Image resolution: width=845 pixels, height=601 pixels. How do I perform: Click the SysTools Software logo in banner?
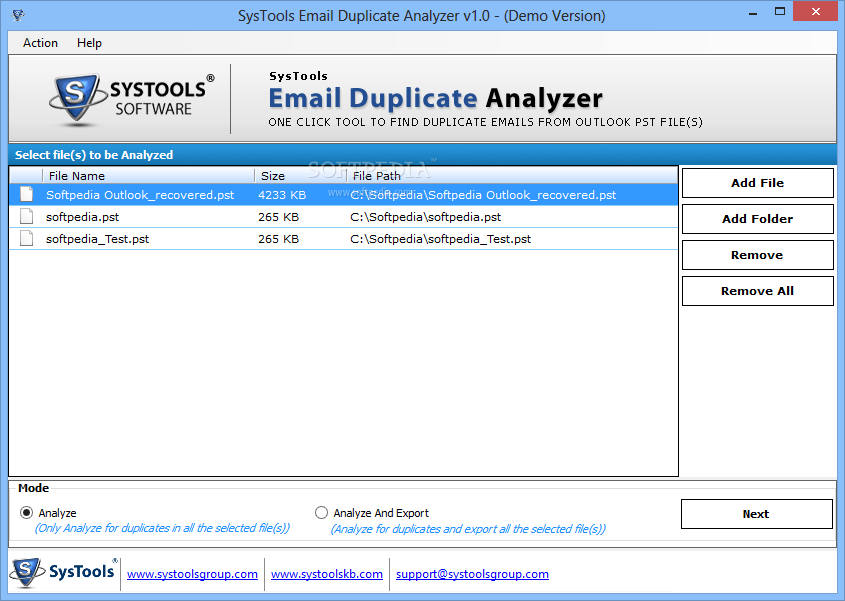[131, 98]
